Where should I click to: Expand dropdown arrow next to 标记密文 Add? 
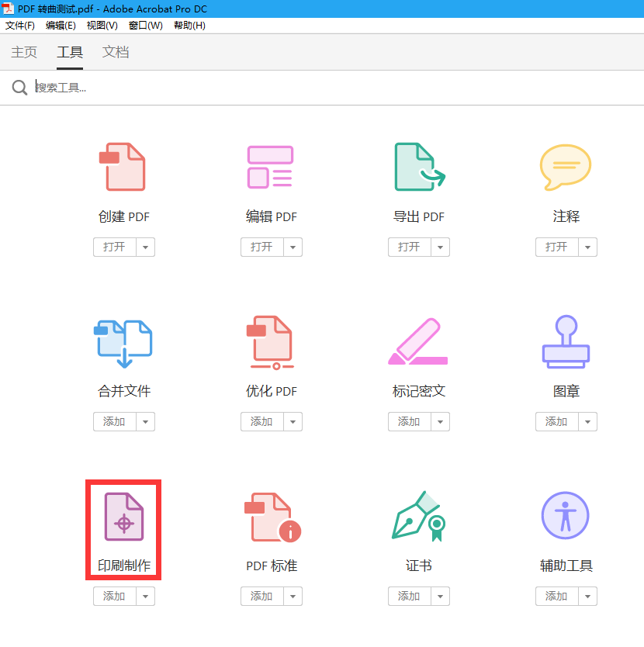coord(440,422)
